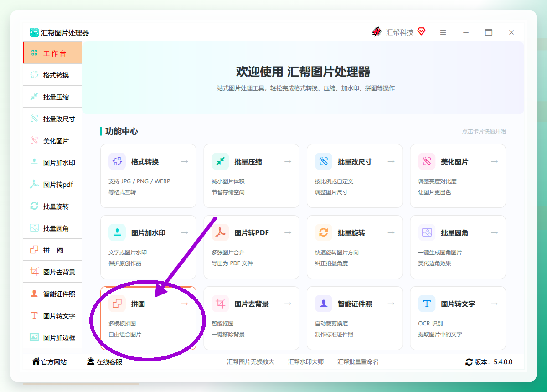Click the 图片转文字 sidebar T icon
The image size is (547, 392).
point(34,315)
